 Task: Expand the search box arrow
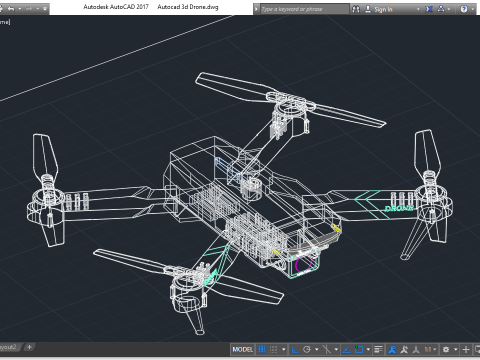pos(256,9)
